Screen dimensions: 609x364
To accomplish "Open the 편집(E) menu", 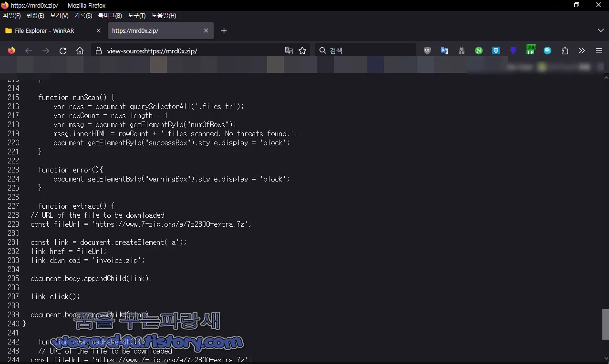I will (35, 16).
